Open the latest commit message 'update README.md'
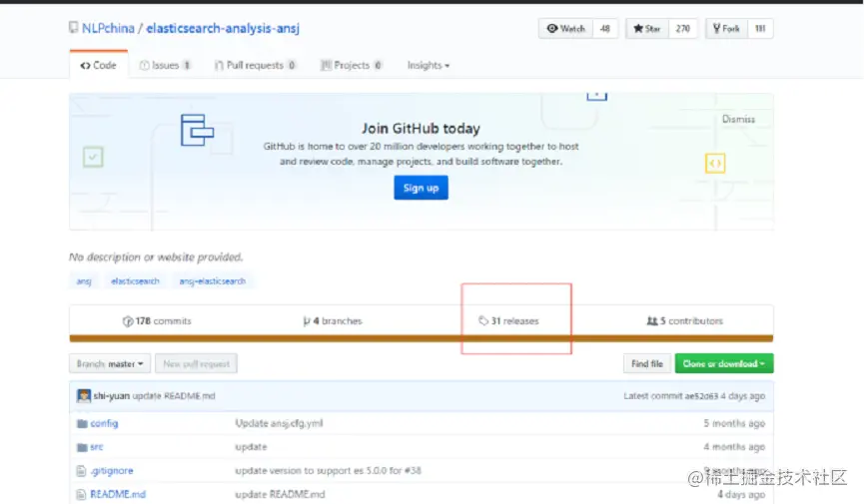Viewport: 864px width, 504px height. point(174,395)
